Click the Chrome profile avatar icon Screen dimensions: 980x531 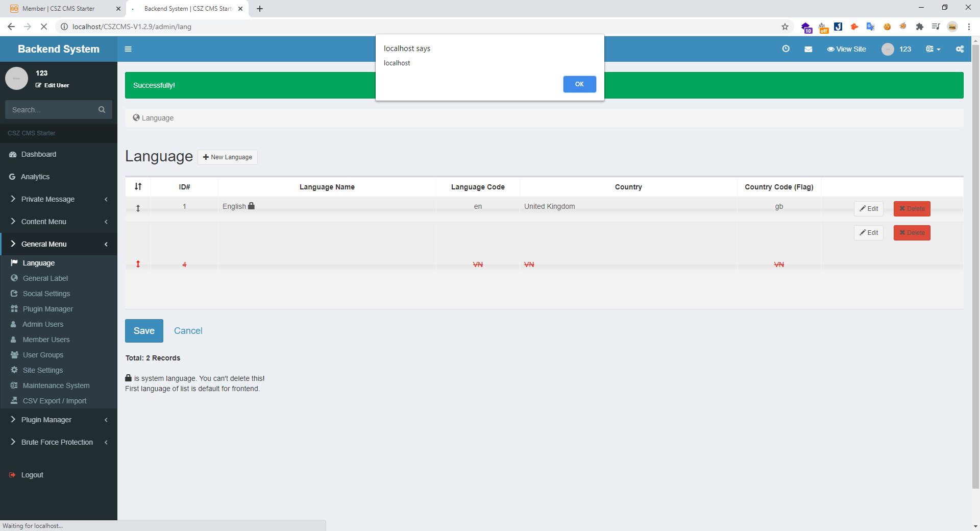(x=952, y=27)
